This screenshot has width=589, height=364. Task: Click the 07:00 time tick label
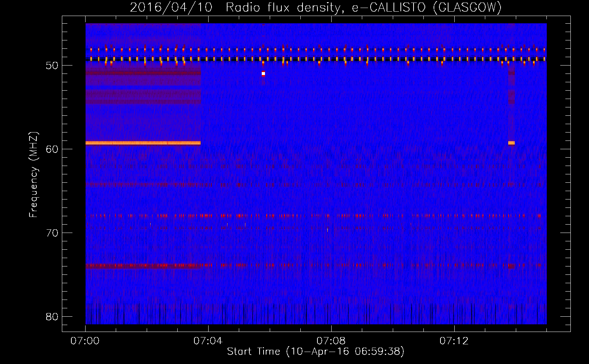(x=85, y=341)
